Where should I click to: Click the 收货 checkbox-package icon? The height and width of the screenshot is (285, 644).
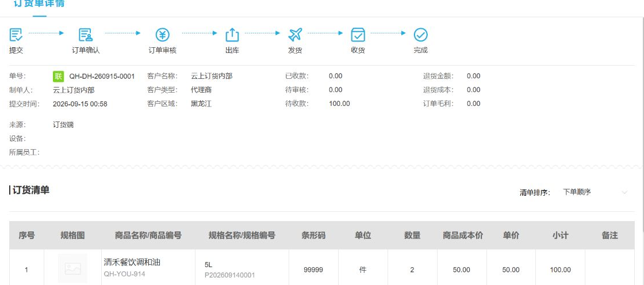click(358, 35)
